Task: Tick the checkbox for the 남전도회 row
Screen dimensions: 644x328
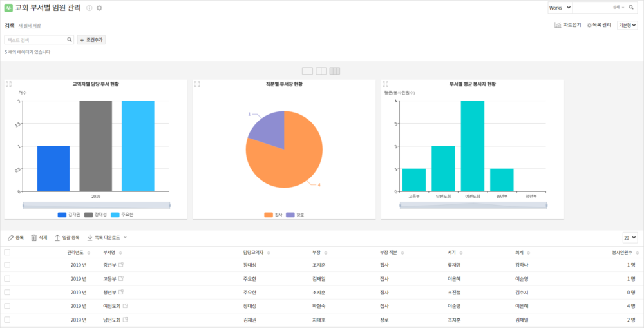Action: point(7,319)
